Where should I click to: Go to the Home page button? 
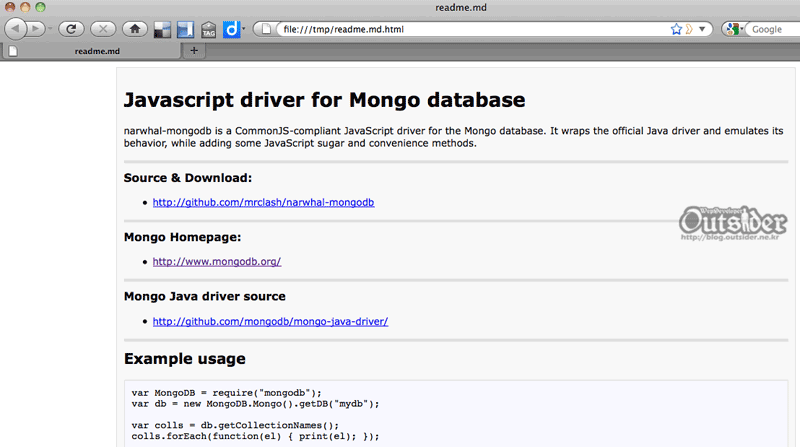point(135,29)
